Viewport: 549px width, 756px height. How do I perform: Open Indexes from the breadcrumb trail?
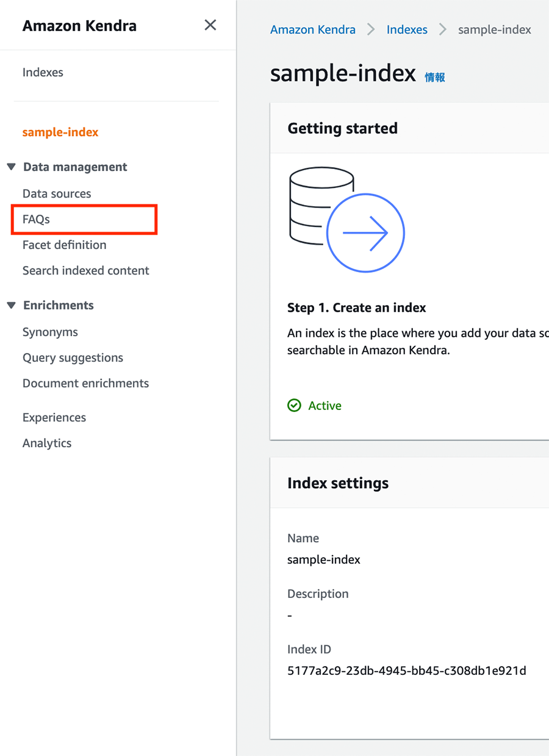(x=407, y=29)
